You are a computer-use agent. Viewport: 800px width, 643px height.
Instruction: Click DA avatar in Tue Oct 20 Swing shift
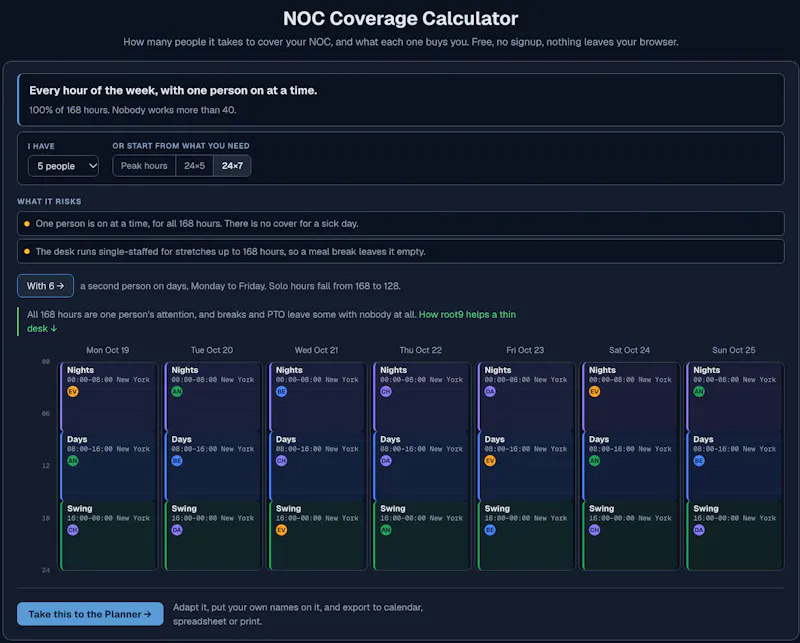pyautogui.click(x=177, y=530)
